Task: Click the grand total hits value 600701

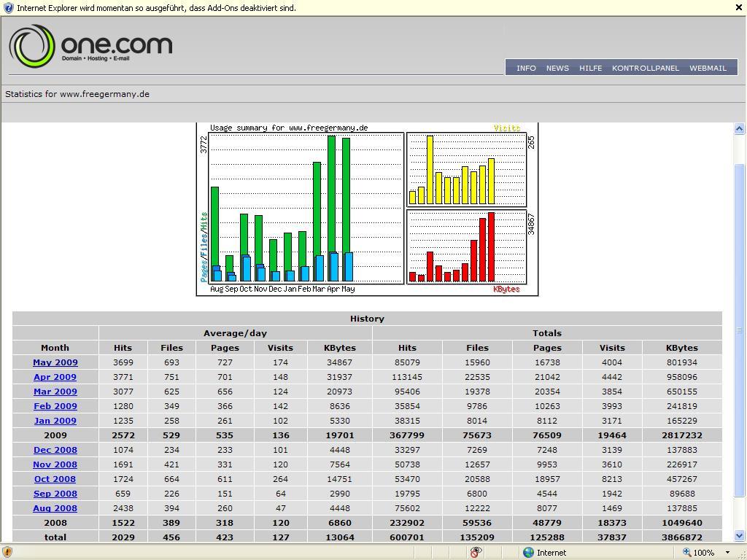Action: 407,537
